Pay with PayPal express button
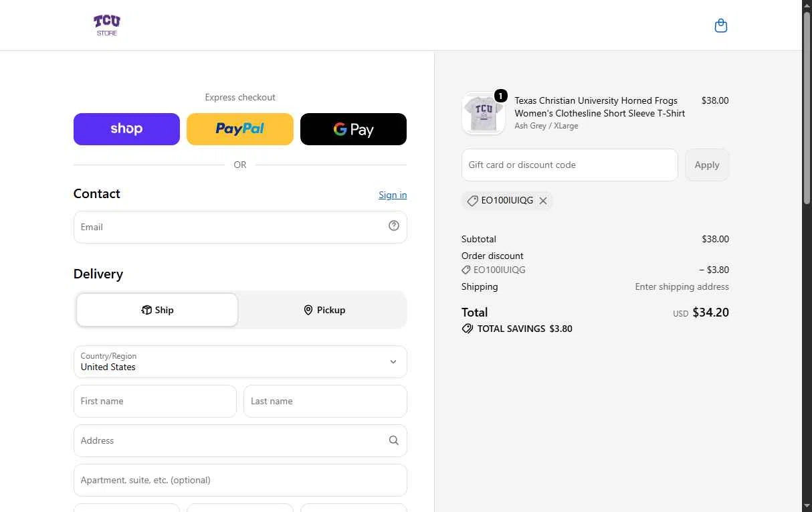 240,129
